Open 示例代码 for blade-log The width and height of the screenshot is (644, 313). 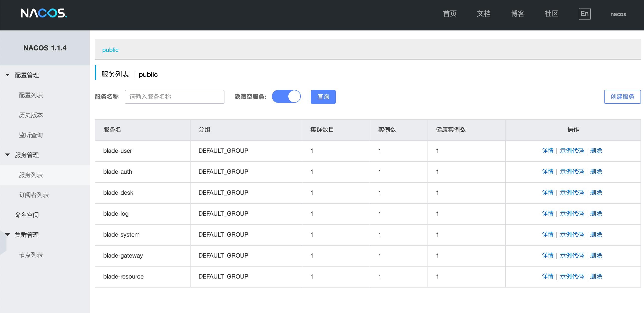[572, 213]
